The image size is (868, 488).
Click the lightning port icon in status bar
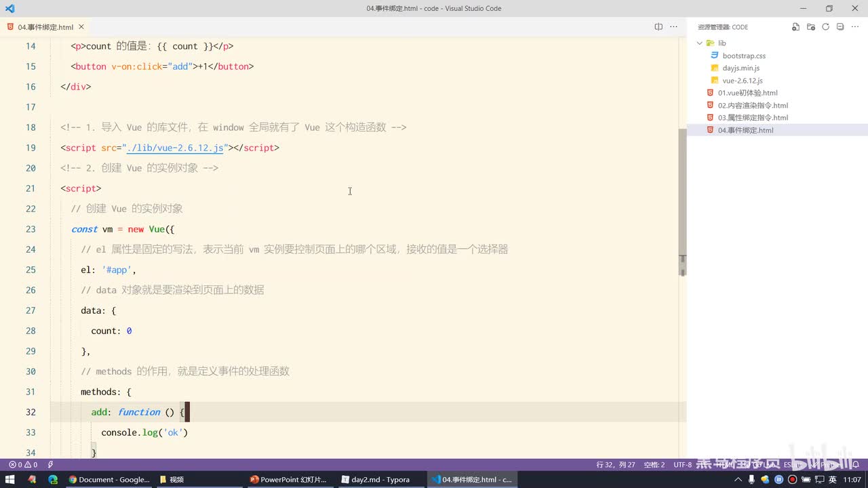tap(51, 465)
